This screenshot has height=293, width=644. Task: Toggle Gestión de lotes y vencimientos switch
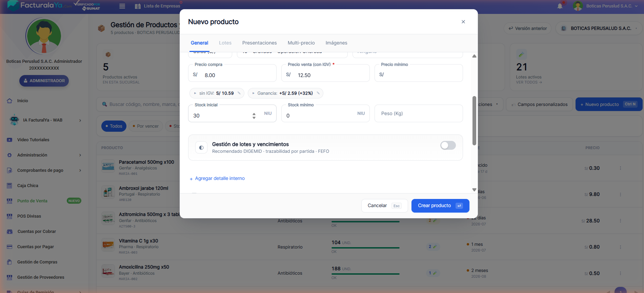coord(448,146)
